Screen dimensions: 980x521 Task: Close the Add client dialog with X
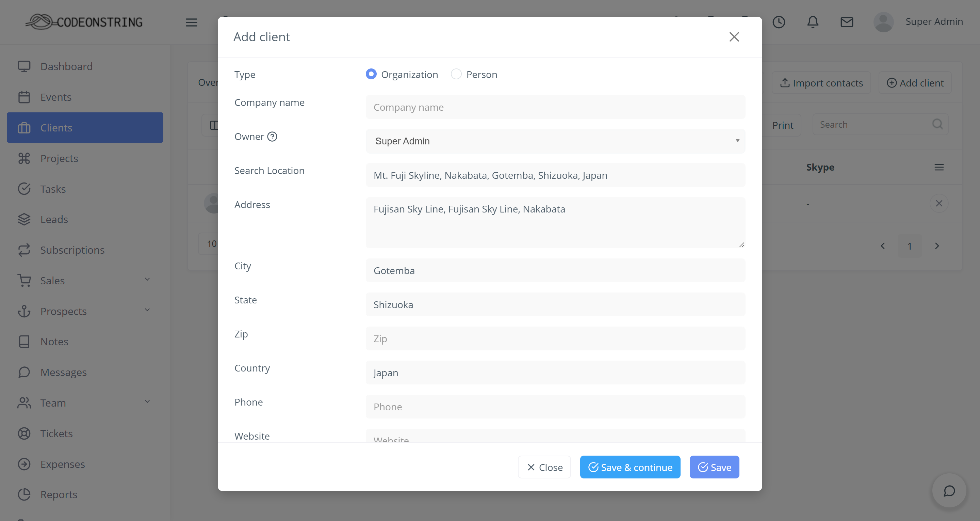click(734, 37)
